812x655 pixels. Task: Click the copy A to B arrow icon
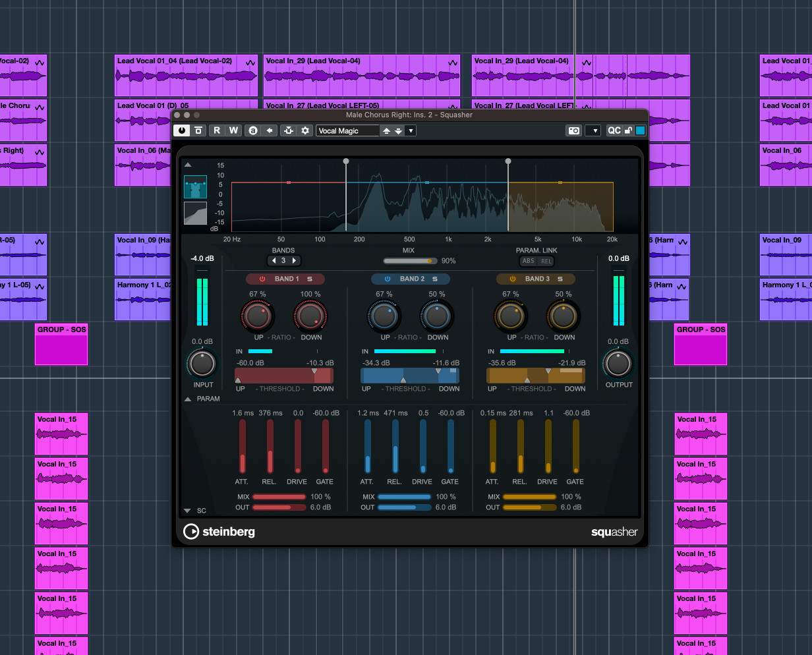coord(270,130)
